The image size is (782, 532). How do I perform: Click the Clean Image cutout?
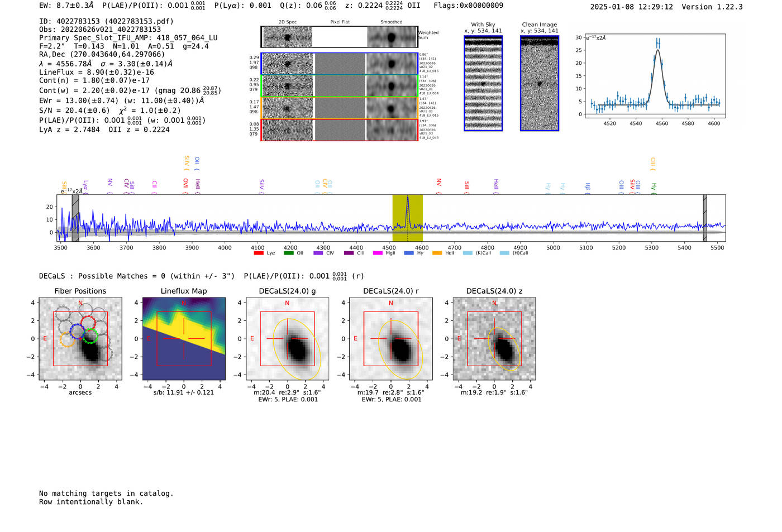540,83
